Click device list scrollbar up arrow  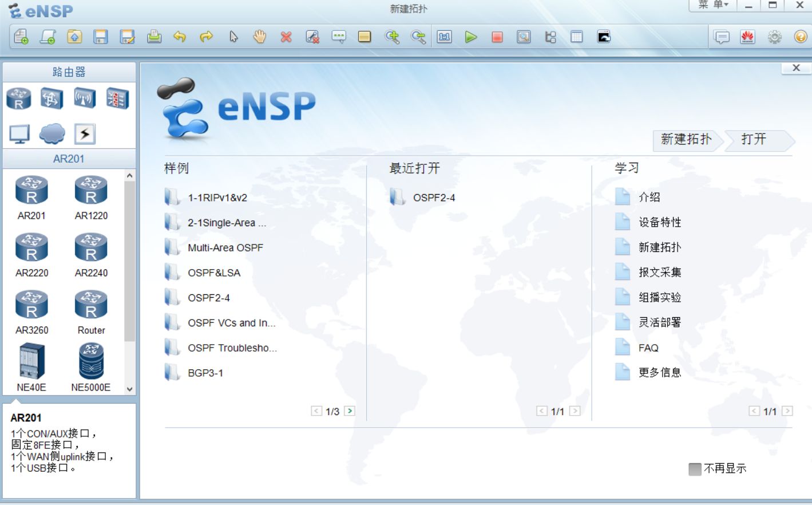point(130,176)
